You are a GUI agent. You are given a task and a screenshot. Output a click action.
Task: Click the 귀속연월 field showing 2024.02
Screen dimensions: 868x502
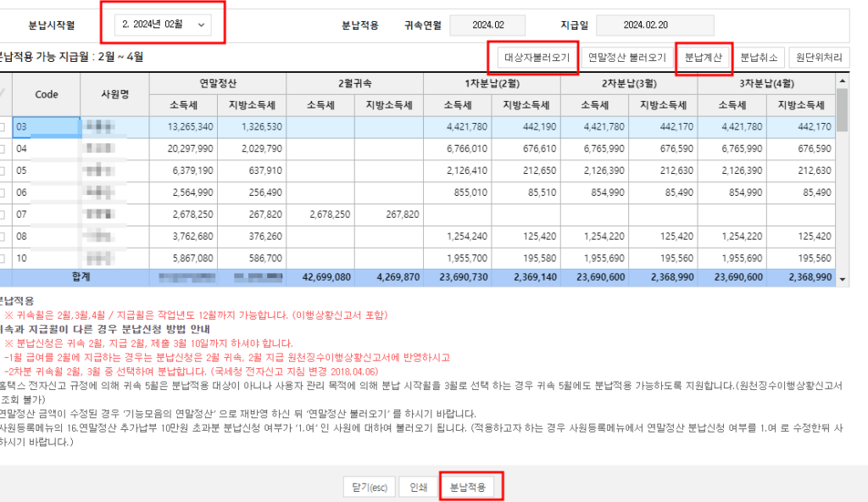pos(487,25)
